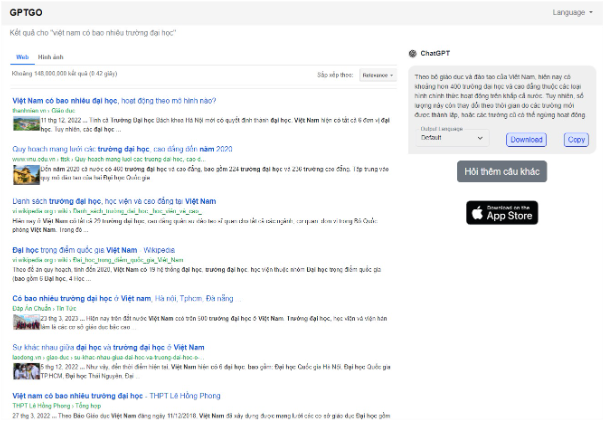The image size is (605, 421).
Task: Open 'Danh sách trường đại học' Wikipedia link
Action: click(113, 201)
